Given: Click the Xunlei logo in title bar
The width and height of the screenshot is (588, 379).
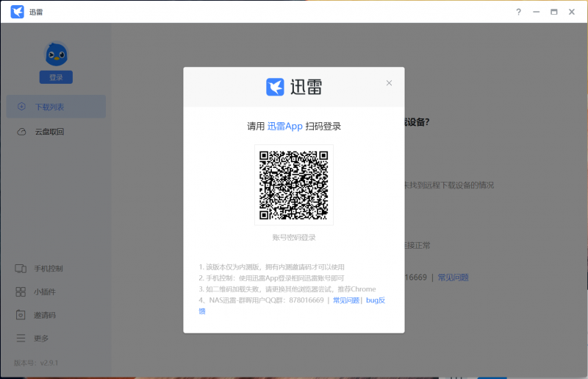Looking at the screenshot, I should point(17,12).
